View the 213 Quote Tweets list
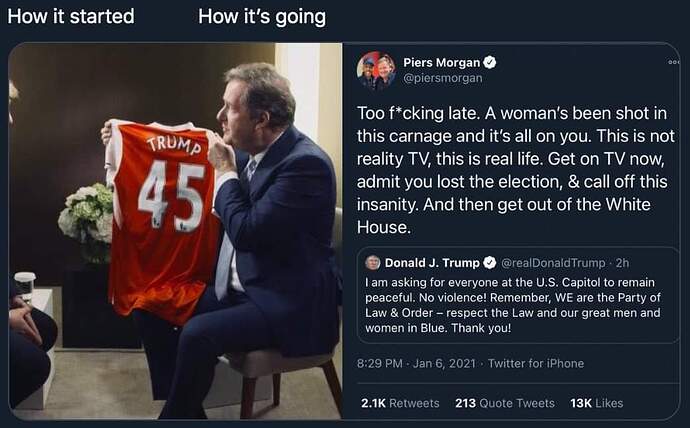Screen dimensions: 690x428 [504, 403]
